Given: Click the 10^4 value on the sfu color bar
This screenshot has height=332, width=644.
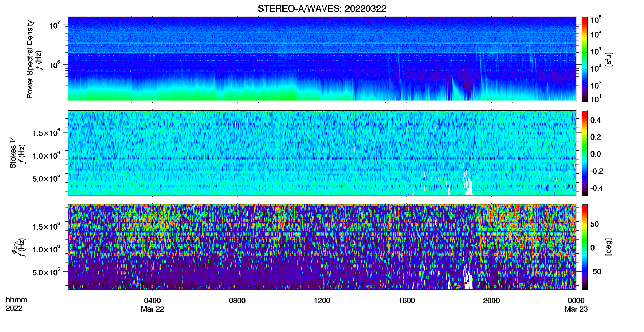Looking at the screenshot, I should click(596, 52).
